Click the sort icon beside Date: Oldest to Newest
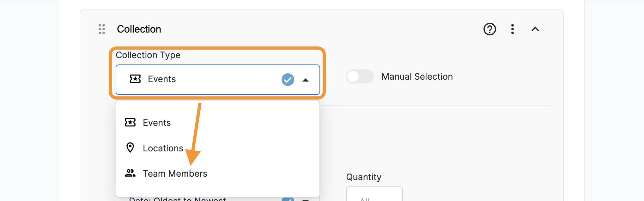The width and height of the screenshot is (644, 201). (x=305, y=199)
